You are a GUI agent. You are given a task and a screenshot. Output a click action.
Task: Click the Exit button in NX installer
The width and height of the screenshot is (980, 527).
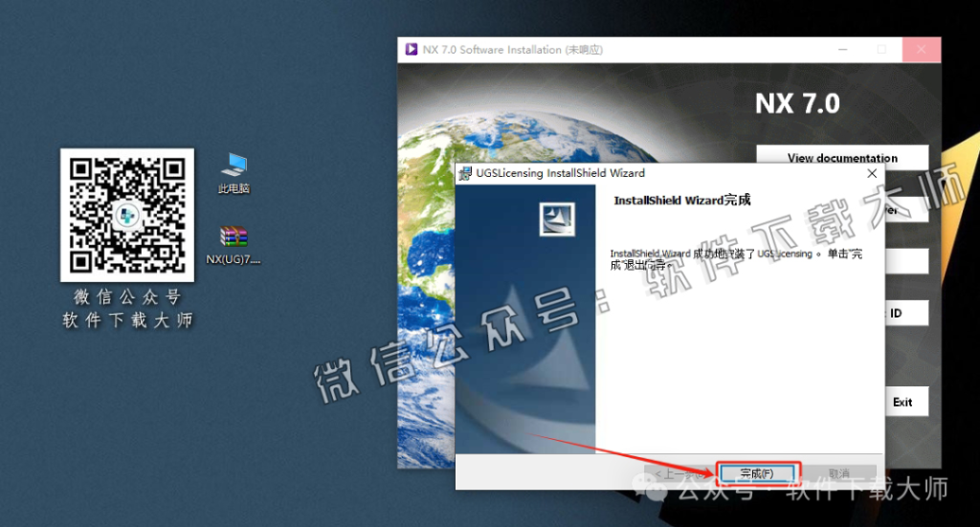tap(905, 403)
